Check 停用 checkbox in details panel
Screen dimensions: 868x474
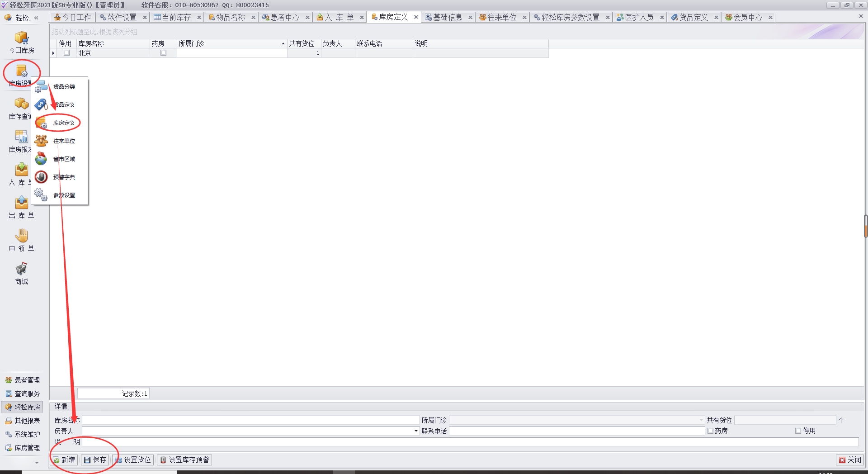point(798,431)
